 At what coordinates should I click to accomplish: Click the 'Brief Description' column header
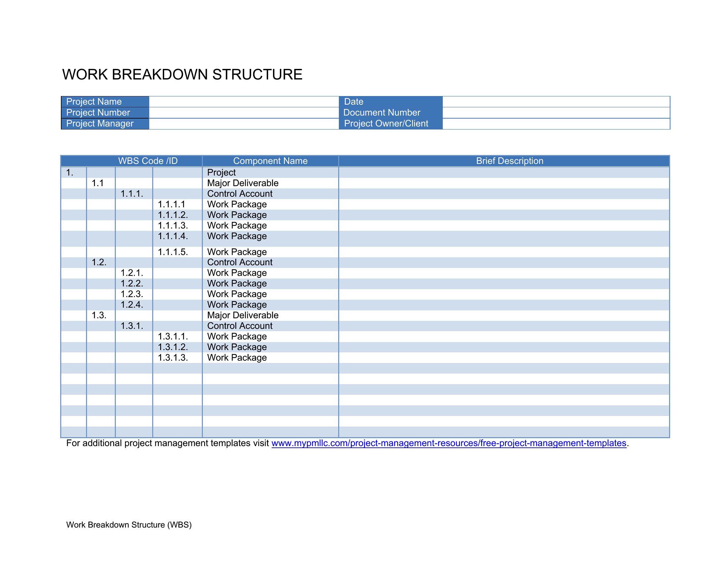[504, 161]
